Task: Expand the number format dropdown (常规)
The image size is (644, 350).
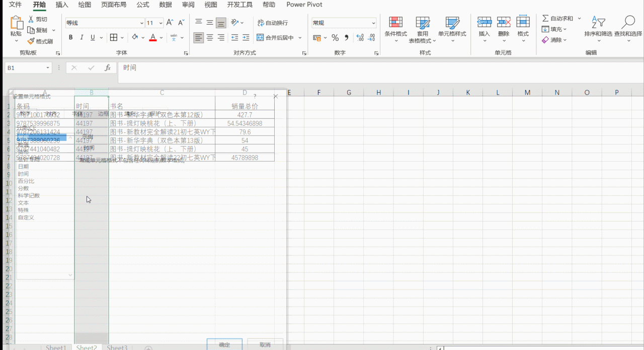Action: [373, 23]
